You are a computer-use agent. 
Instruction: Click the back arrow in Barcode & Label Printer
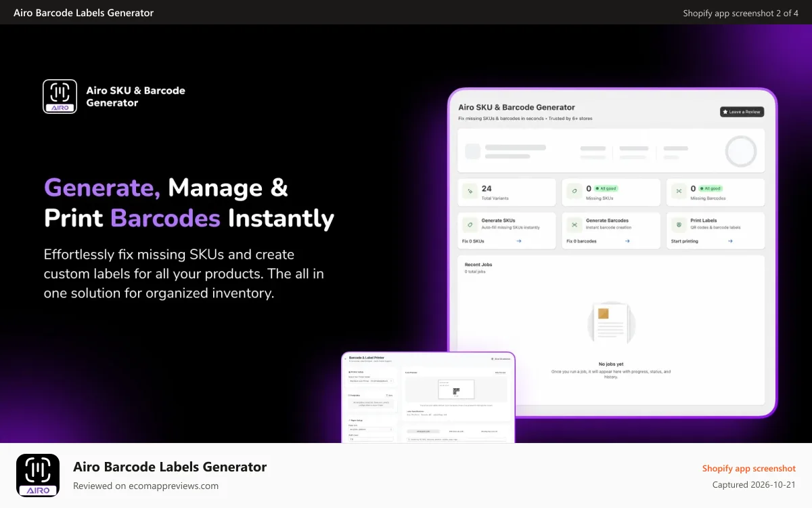pos(345,359)
